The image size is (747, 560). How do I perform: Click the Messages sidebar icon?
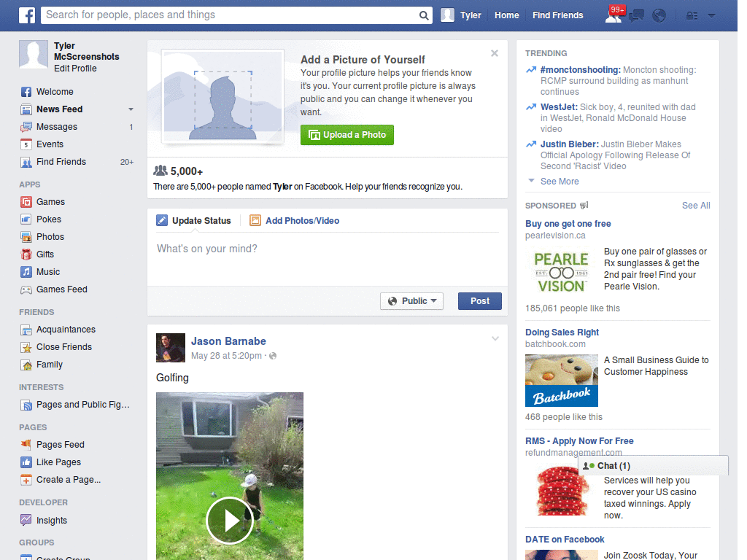coord(26,127)
